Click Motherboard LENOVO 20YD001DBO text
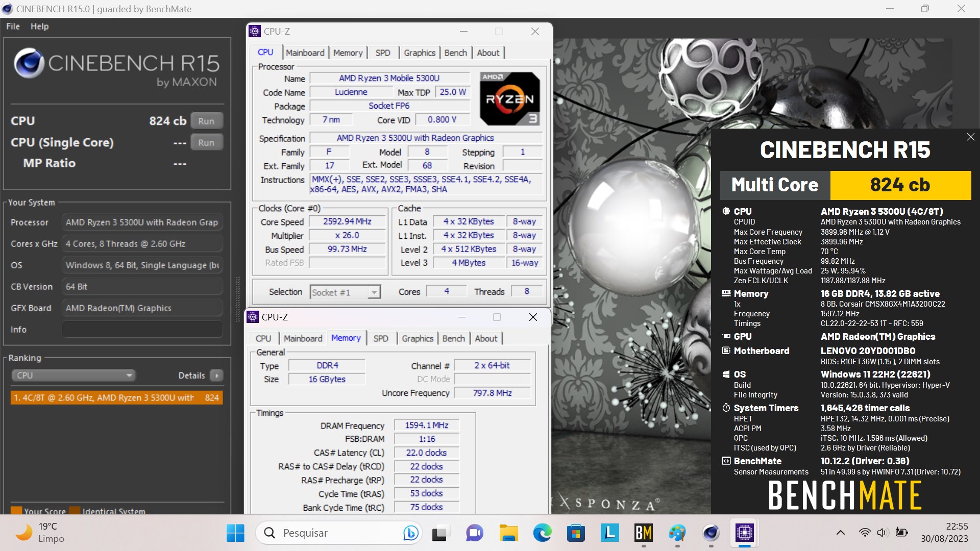 868,351
